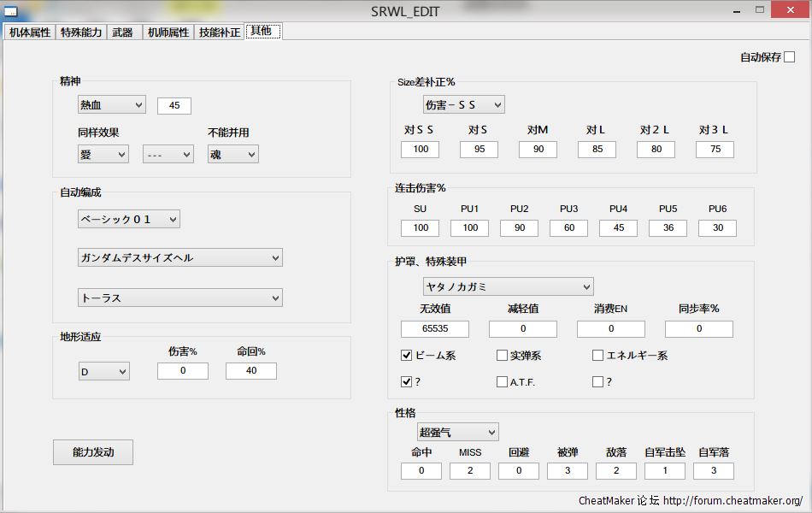The image size is (812, 513).
Task: Check the 実弾系 checkbox
Action: pos(502,355)
